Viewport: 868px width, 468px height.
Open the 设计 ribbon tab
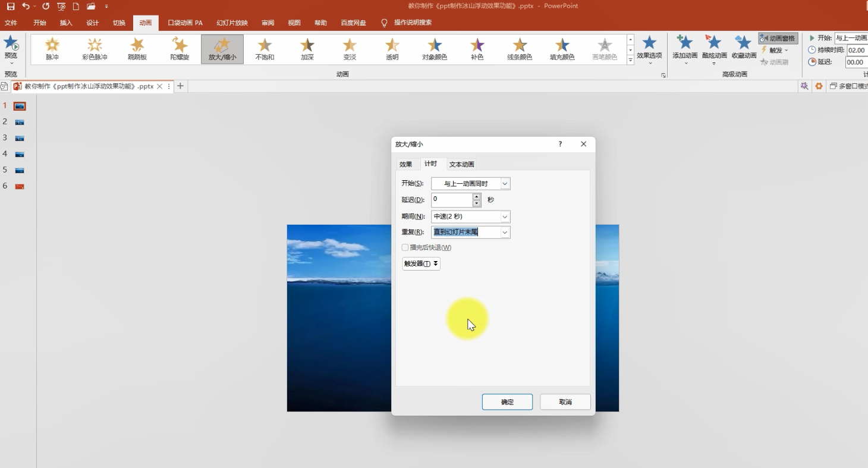coord(92,23)
